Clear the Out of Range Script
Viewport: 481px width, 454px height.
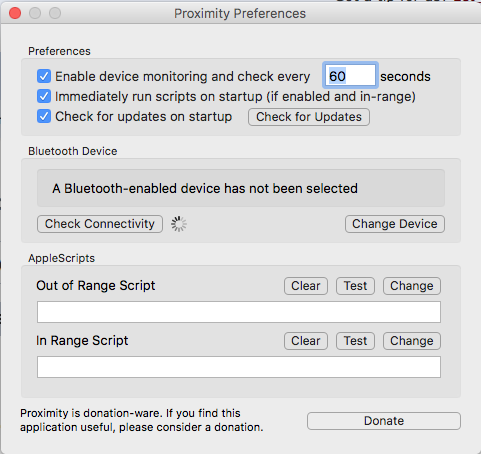coord(306,286)
